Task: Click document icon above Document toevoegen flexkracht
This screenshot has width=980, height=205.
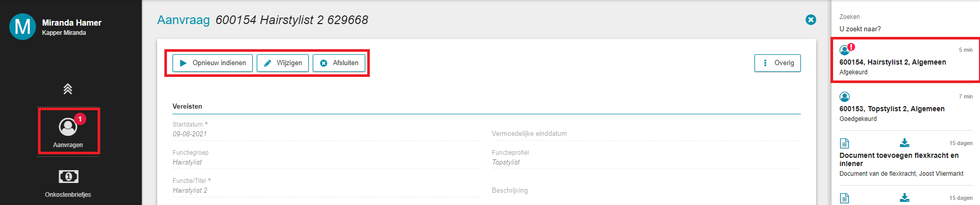Action: (844, 143)
